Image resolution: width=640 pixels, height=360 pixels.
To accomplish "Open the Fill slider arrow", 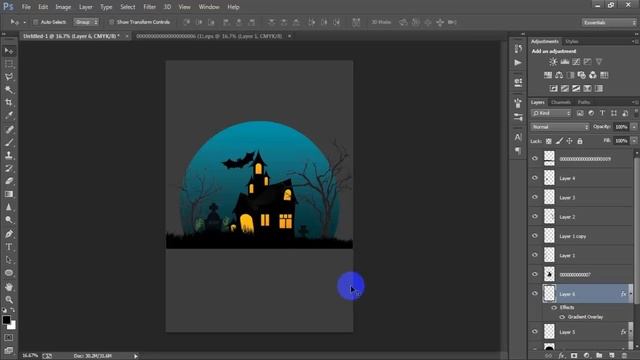I will point(634,141).
